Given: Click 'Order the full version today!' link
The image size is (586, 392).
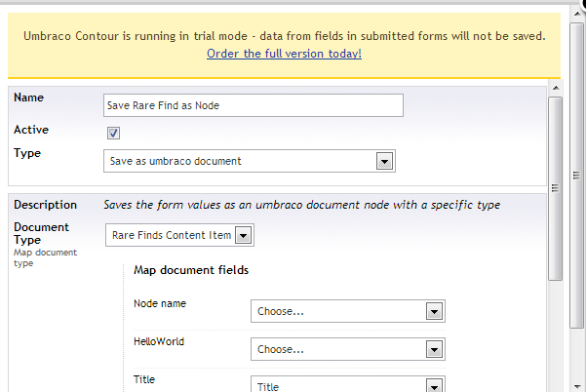Looking at the screenshot, I should [284, 54].
